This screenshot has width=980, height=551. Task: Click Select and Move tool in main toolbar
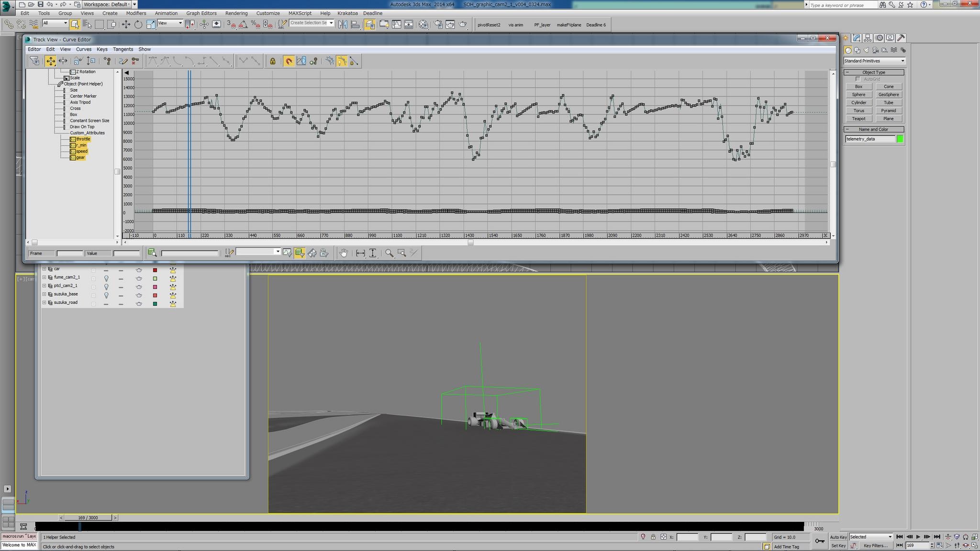(126, 24)
